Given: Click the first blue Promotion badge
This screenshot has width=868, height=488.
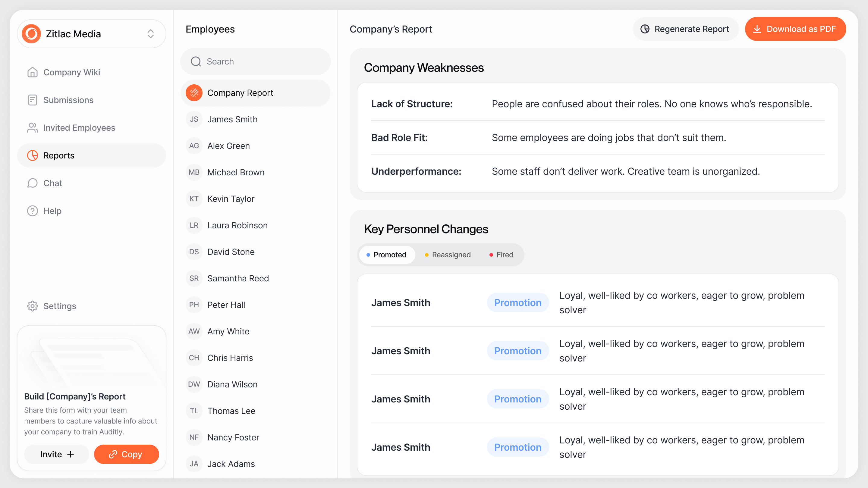Looking at the screenshot, I should [x=517, y=302].
